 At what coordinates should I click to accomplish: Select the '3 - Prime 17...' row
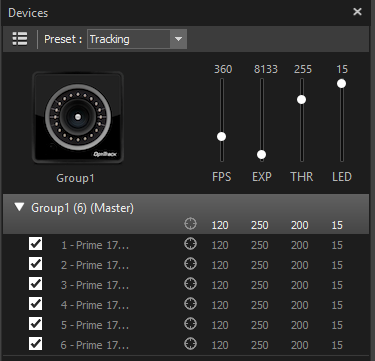click(186, 285)
